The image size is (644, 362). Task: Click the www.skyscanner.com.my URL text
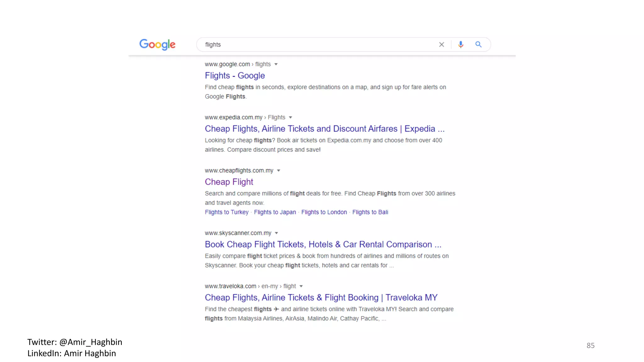[x=238, y=233]
